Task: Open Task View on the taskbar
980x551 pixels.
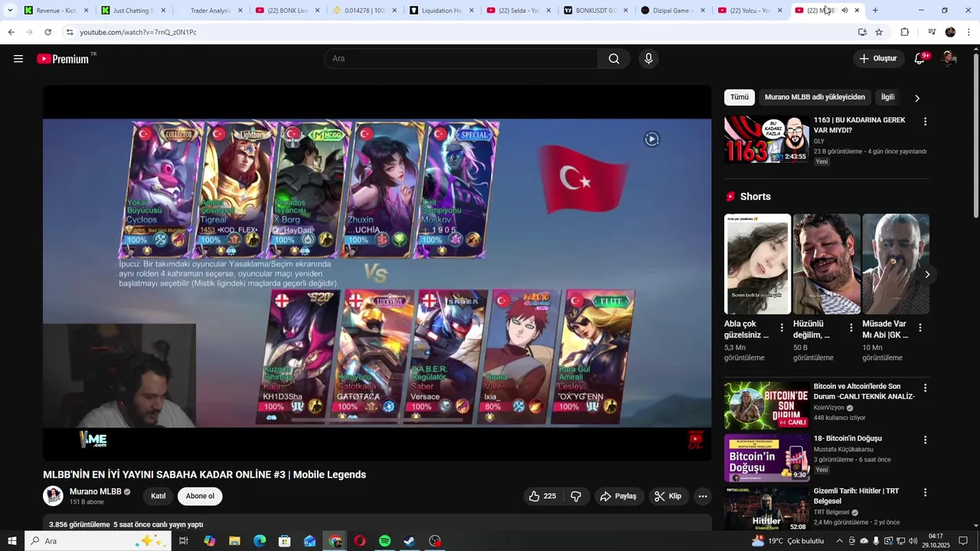Action: pyautogui.click(x=184, y=541)
